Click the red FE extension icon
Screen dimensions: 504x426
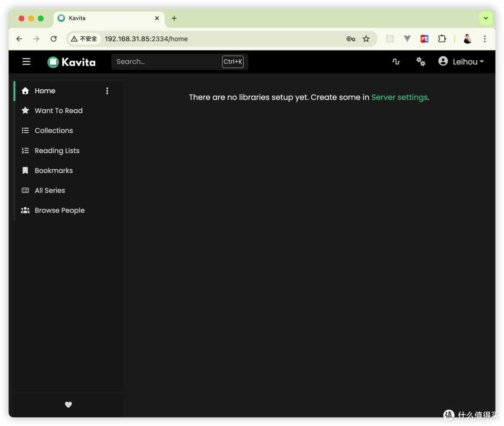tap(425, 39)
